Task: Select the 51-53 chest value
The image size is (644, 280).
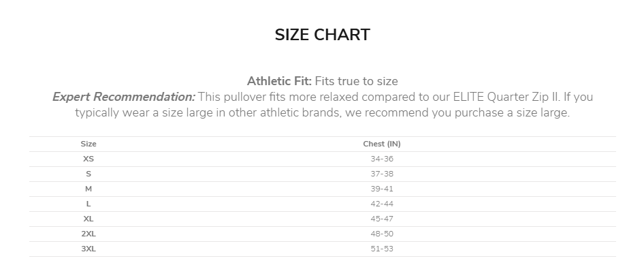Action: [382, 249]
